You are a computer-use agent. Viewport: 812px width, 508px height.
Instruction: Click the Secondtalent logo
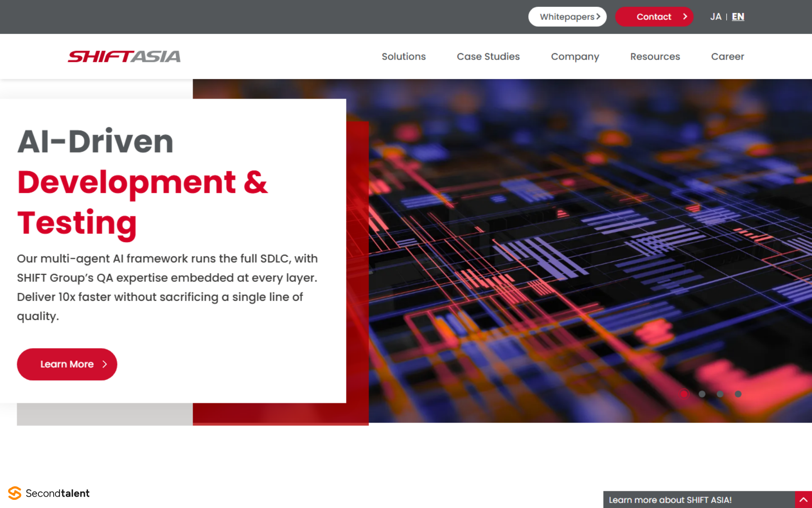[x=49, y=493]
